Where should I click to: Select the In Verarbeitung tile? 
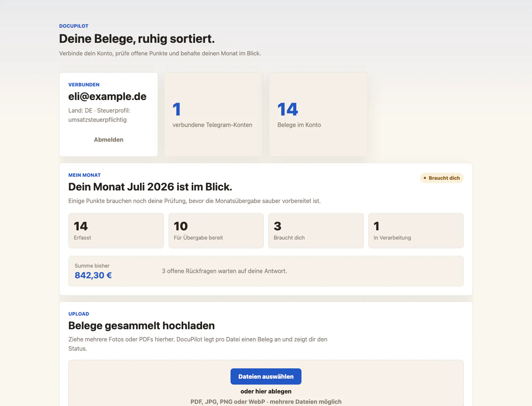pos(416,231)
